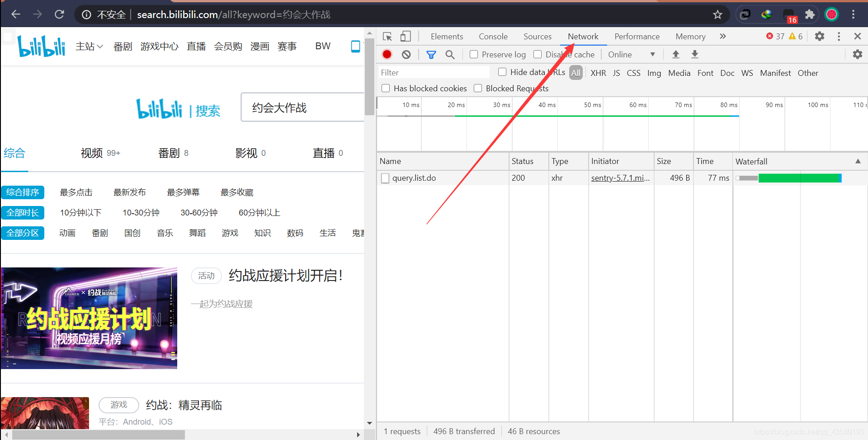Click the mobile app download icon
The image size is (868, 440).
coord(356,46)
